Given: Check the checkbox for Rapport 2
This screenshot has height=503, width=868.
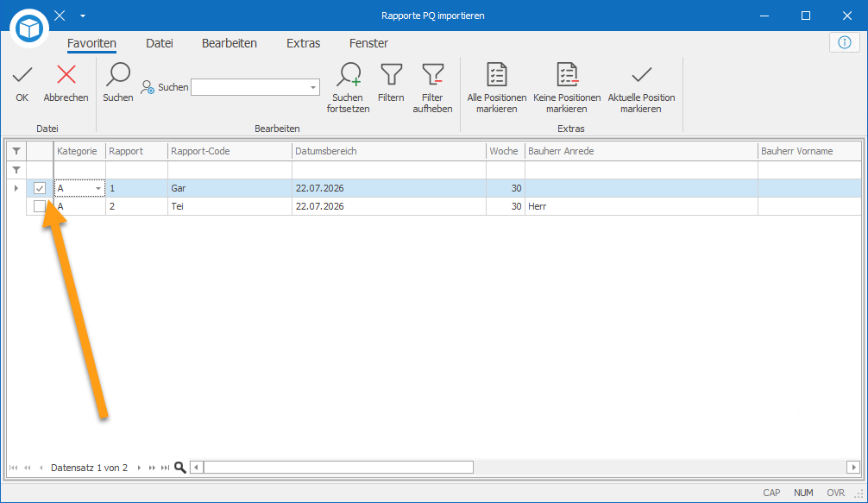Looking at the screenshot, I should point(40,206).
